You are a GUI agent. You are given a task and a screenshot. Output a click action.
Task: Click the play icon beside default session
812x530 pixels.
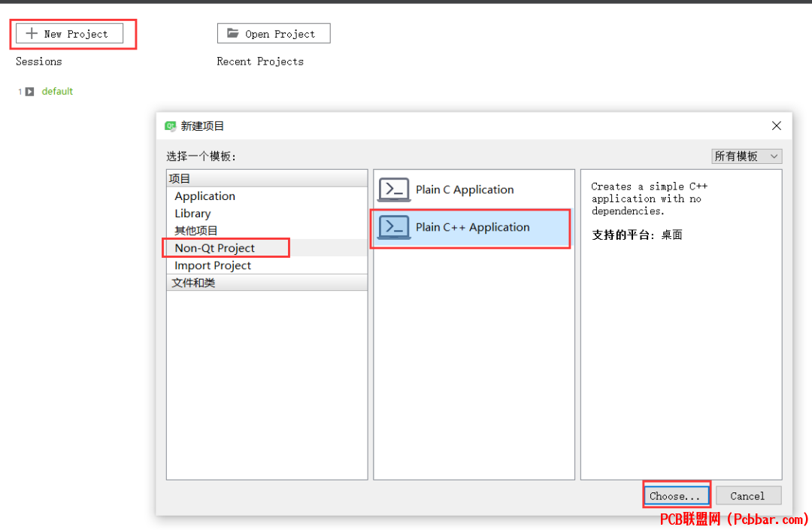coord(30,92)
